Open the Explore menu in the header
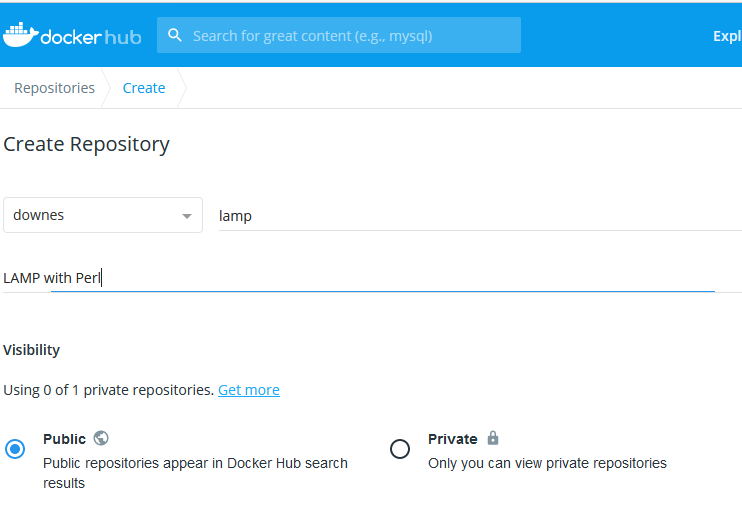Image resolution: width=742 pixels, height=518 pixels. point(727,36)
